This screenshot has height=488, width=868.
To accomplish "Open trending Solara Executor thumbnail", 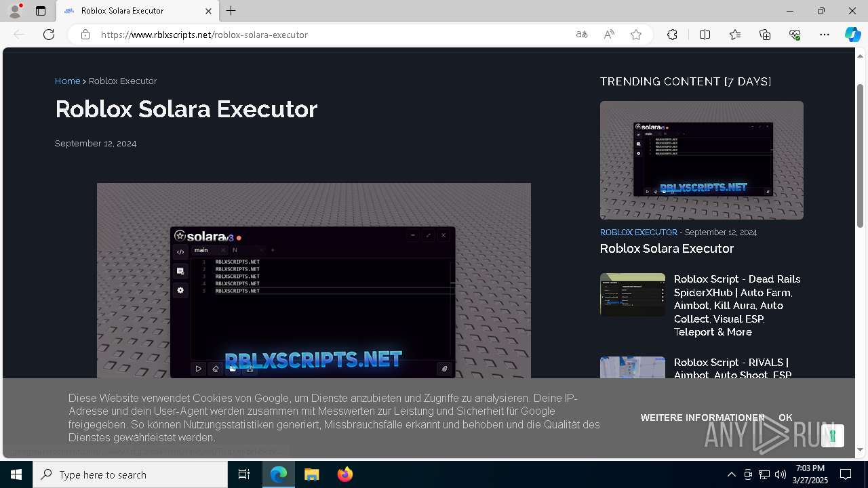I will click(702, 160).
